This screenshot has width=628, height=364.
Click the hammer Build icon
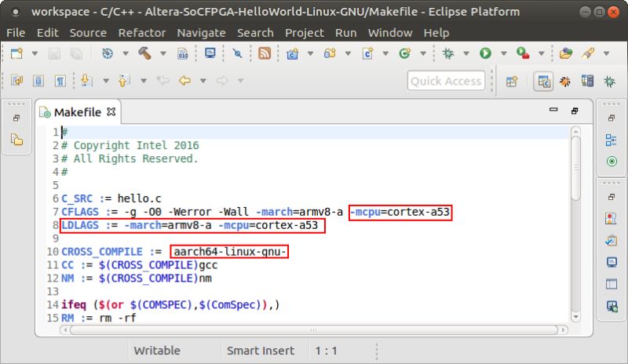144,53
